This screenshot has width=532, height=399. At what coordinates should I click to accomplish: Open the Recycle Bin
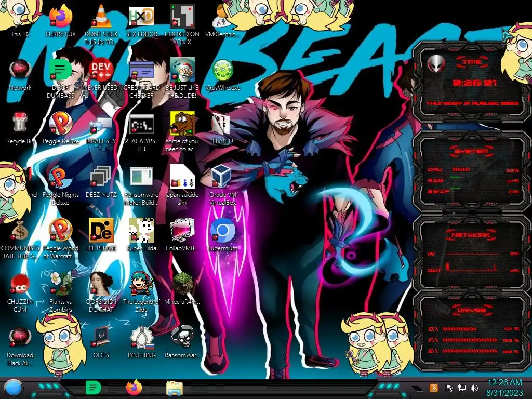click(20, 128)
